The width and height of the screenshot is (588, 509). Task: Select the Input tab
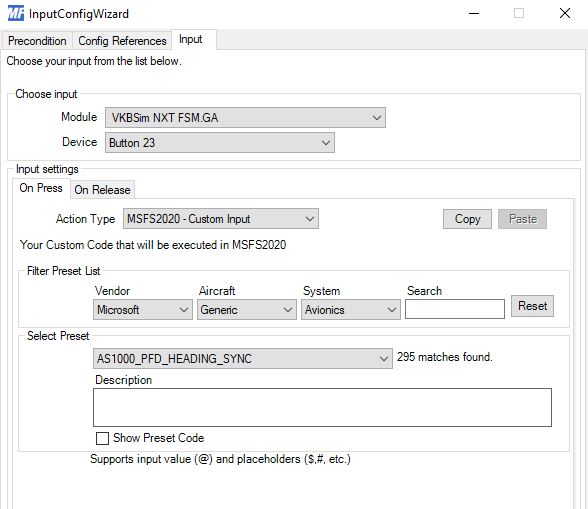pos(190,39)
